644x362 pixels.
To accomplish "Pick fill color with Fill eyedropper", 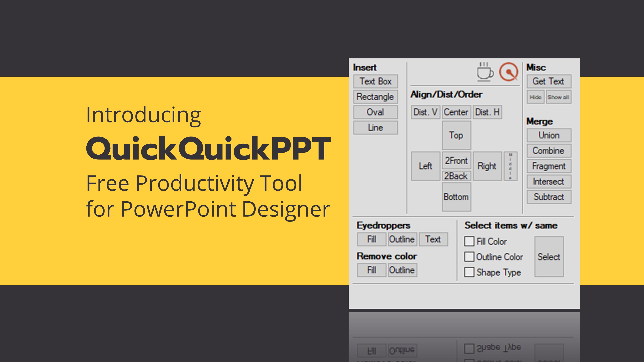I will (371, 239).
